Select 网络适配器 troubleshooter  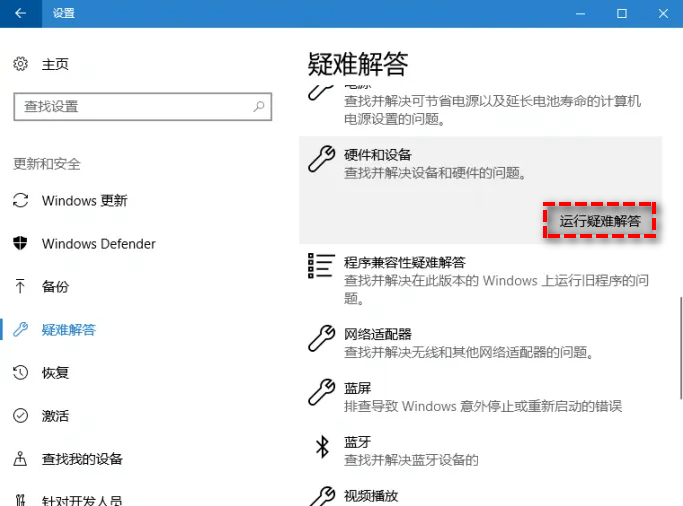(x=378, y=334)
